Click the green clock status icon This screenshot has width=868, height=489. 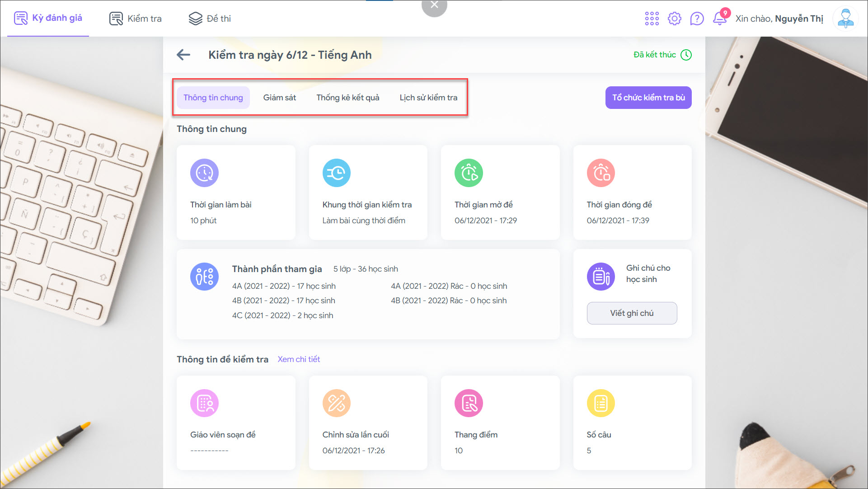point(686,55)
